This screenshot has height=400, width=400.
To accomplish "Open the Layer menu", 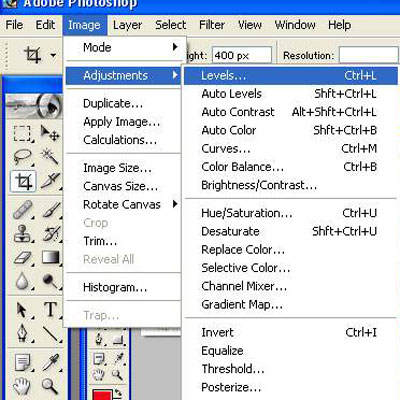I will coord(127,25).
